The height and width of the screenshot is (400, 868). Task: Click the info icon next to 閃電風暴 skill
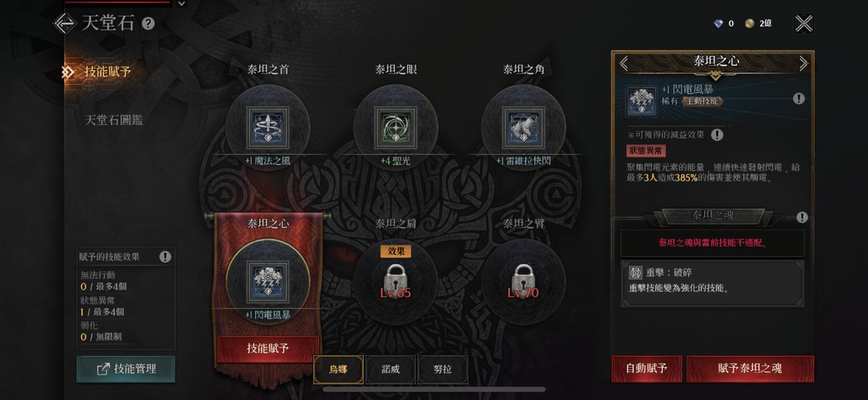click(799, 98)
